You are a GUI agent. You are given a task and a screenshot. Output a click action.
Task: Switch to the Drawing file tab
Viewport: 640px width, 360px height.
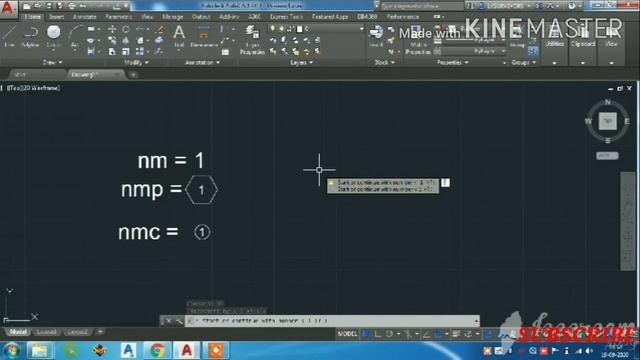(96, 74)
